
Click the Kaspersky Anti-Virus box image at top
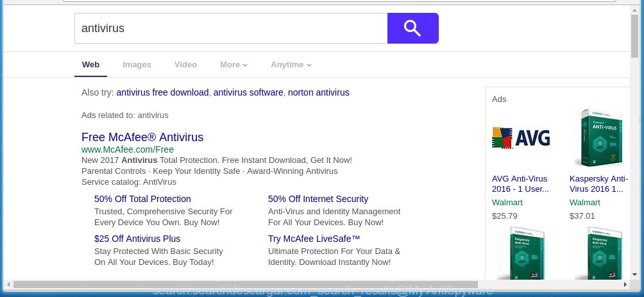(x=598, y=138)
